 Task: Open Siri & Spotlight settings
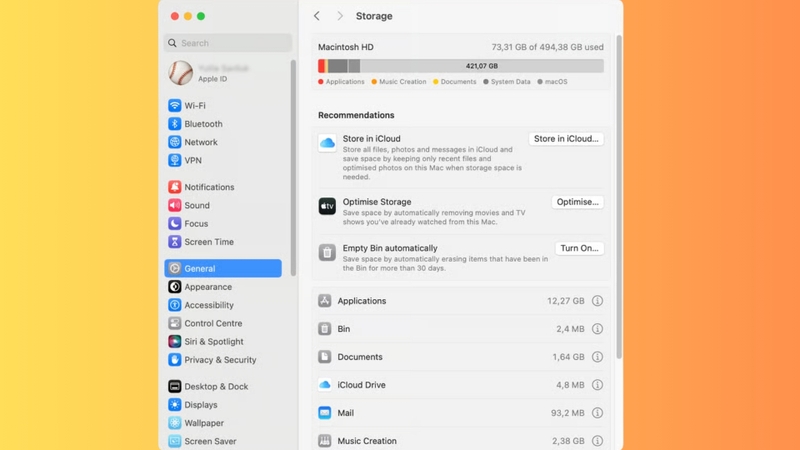click(223, 341)
